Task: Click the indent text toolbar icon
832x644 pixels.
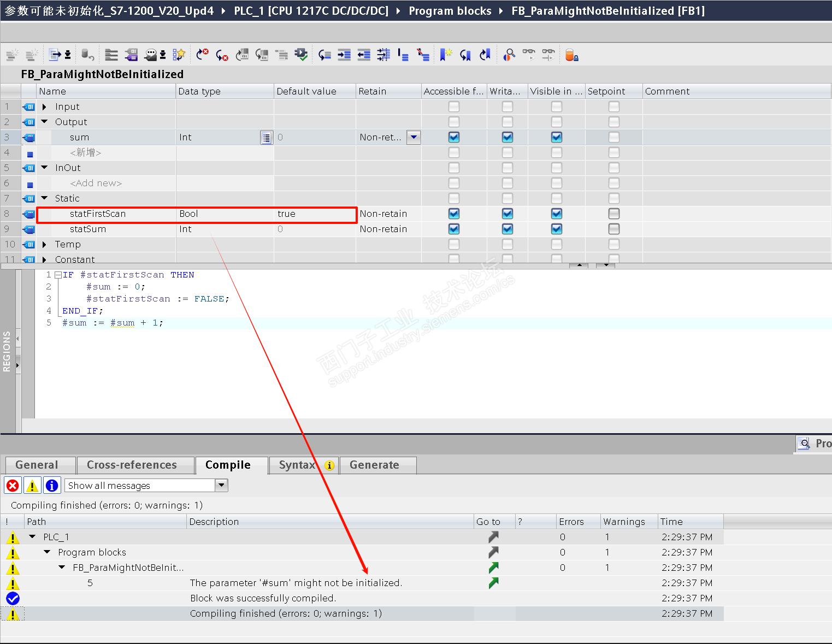Action: (344, 55)
